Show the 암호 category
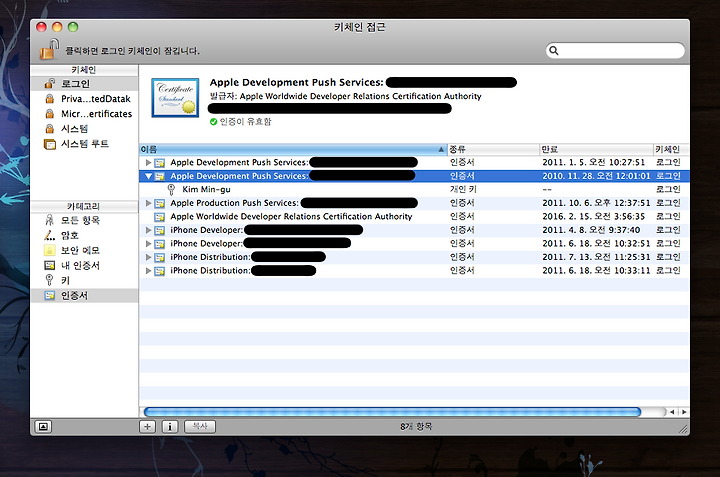This screenshot has width=720, height=477. [x=84, y=235]
